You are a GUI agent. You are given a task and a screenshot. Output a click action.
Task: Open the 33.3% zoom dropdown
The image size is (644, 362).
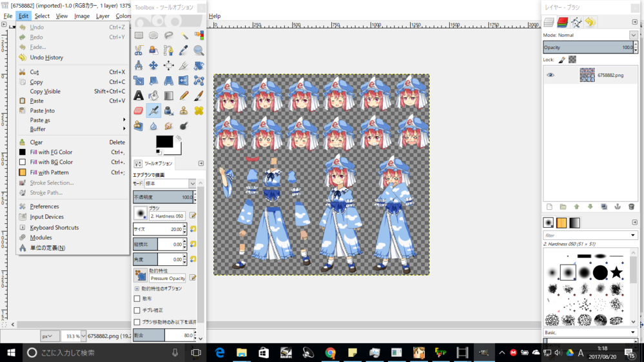[83, 336]
